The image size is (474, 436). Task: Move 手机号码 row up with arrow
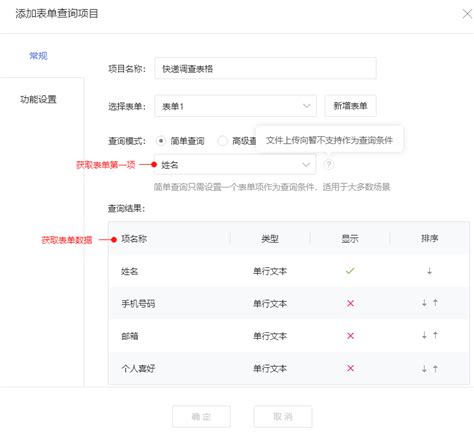pos(435,303)
